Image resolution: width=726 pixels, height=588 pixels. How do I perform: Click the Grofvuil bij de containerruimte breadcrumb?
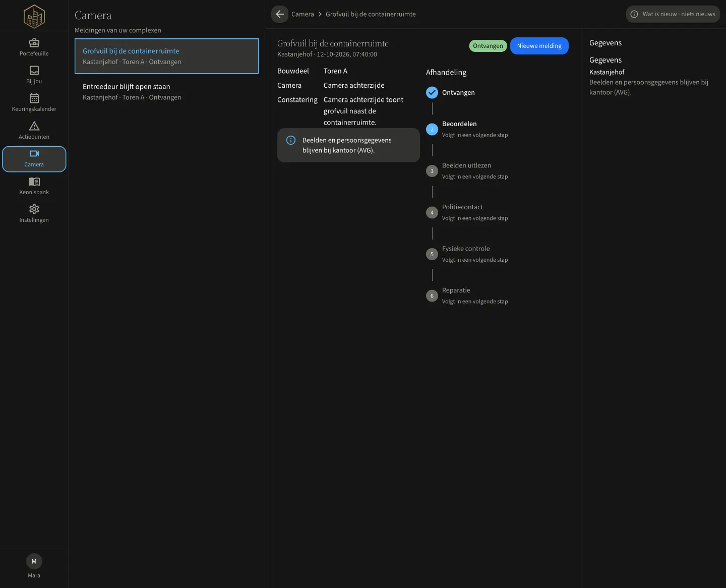(371, 14)
